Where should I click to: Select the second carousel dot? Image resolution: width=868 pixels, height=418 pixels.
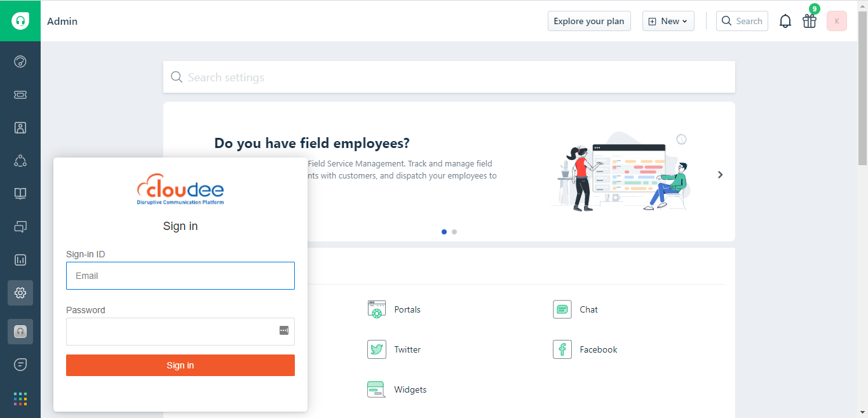(x=454, y=232)
